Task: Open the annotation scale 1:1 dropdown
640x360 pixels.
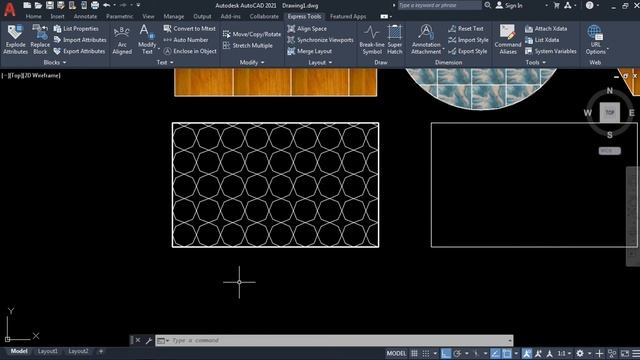Action: tap(564, 353)
